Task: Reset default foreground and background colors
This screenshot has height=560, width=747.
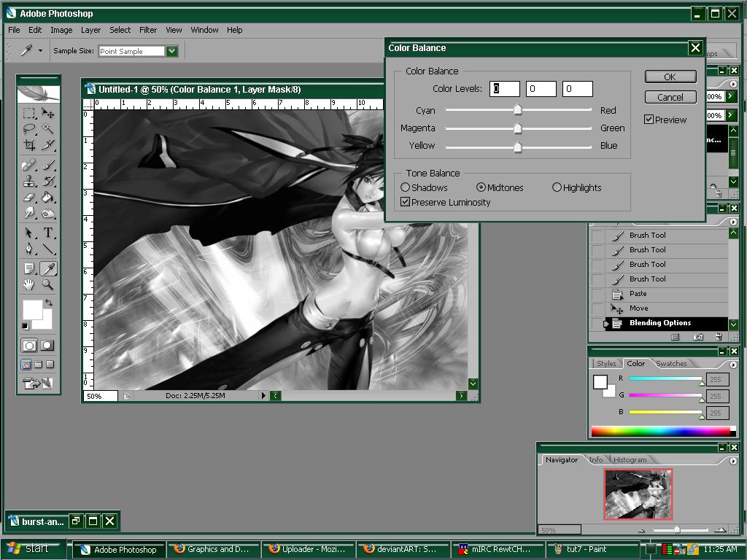Action: 26,326
